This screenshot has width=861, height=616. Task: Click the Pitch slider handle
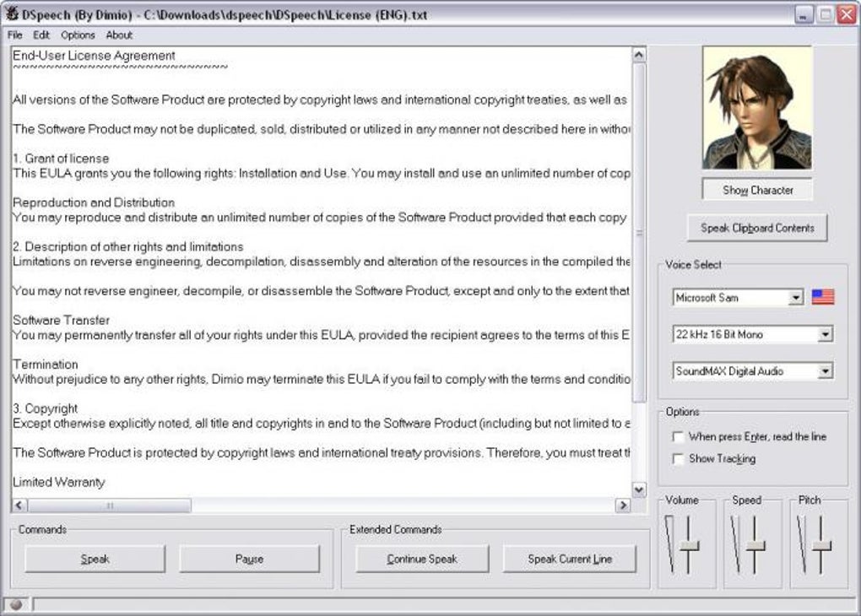tap(821, 546)
